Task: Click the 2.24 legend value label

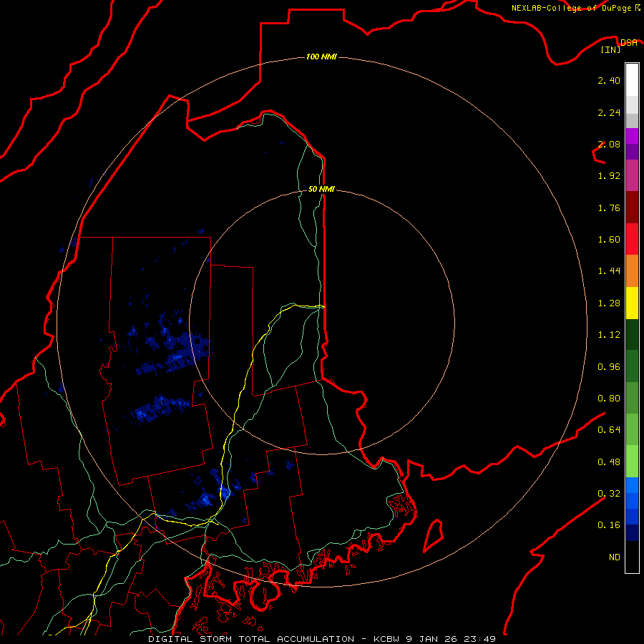Action: tap(609, 112)
